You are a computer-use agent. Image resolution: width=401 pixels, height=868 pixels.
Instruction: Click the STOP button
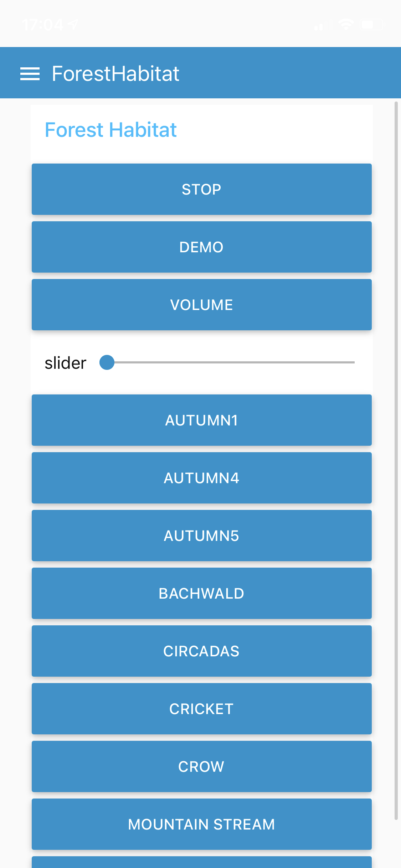click(202, 189)
